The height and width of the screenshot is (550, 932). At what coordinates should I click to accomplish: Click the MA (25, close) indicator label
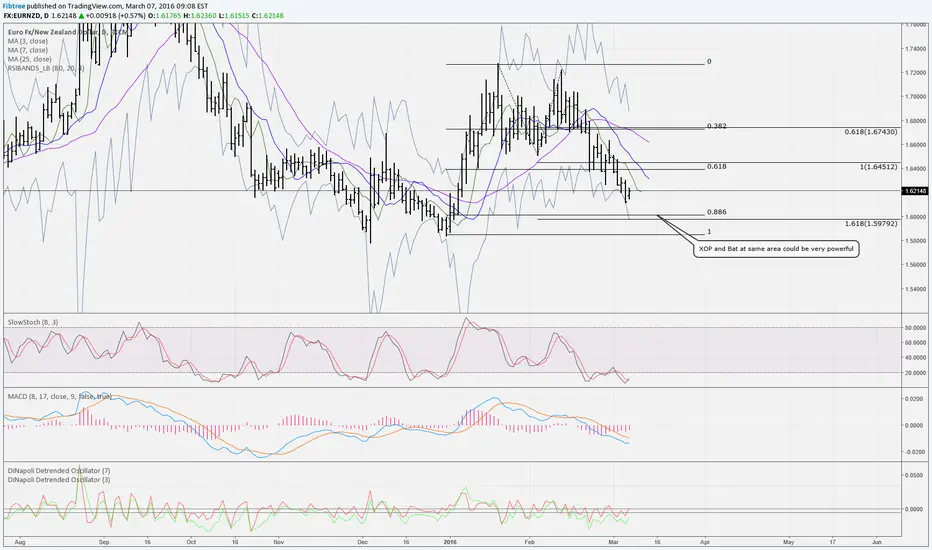(x=30, y=59)
